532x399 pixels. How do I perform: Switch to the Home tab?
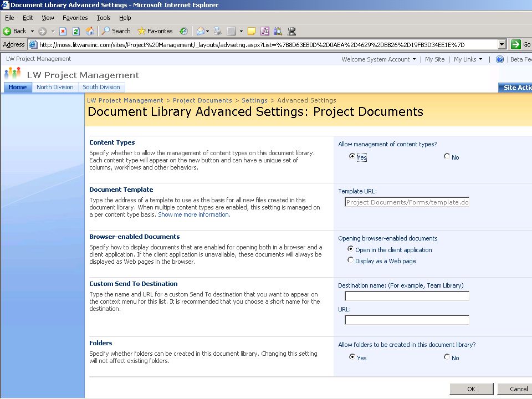tap(18, 87)
